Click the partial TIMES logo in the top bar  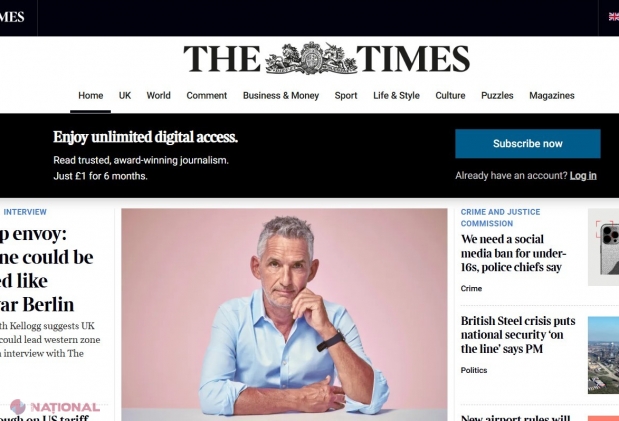click(x=12, y=17)
